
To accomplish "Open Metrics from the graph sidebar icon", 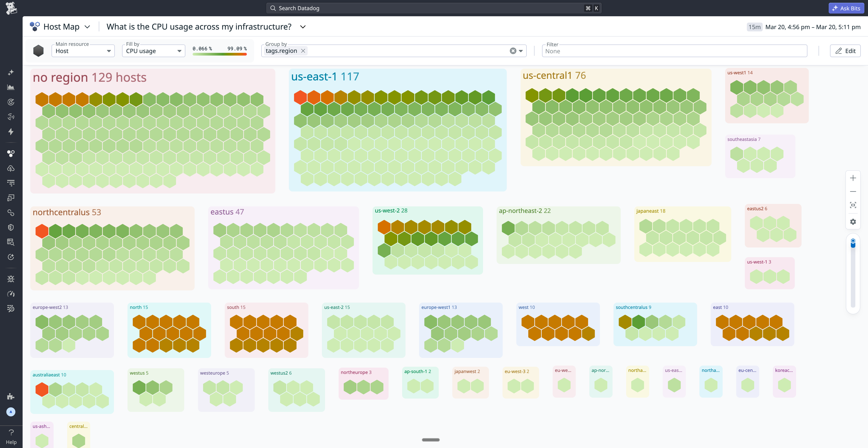I will pos(11,87).
